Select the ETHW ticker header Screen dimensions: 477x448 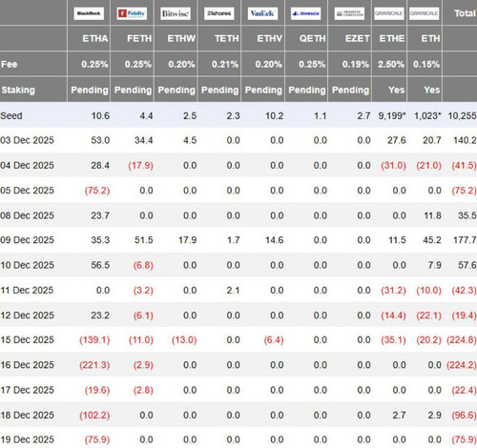click(x=181, y=38)
